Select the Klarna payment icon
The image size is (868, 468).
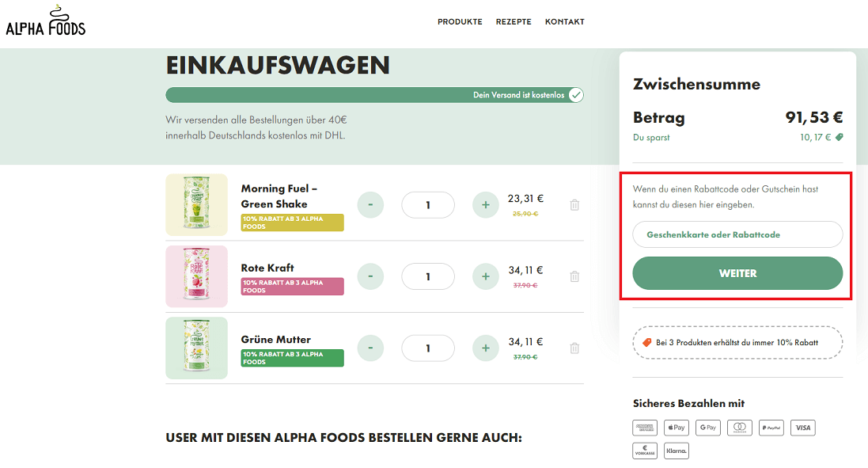(677, 451)
